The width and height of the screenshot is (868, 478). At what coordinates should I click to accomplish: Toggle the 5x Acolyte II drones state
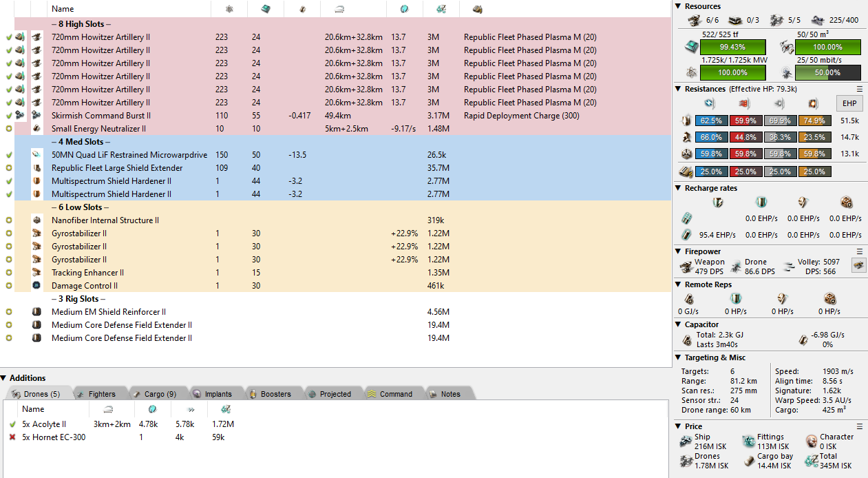click(12, 424)
